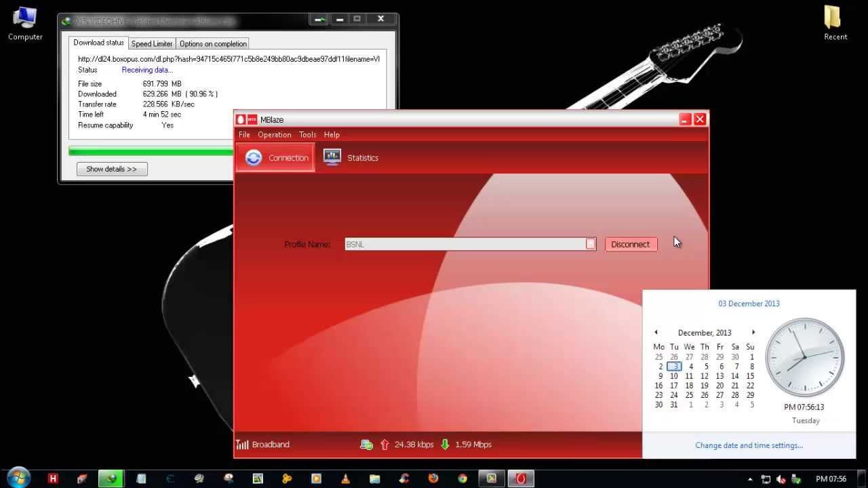The width and height of the screenshot is (868, 488).
Task: Click the file size value 691.799 MB
Action: pos(162,84)
